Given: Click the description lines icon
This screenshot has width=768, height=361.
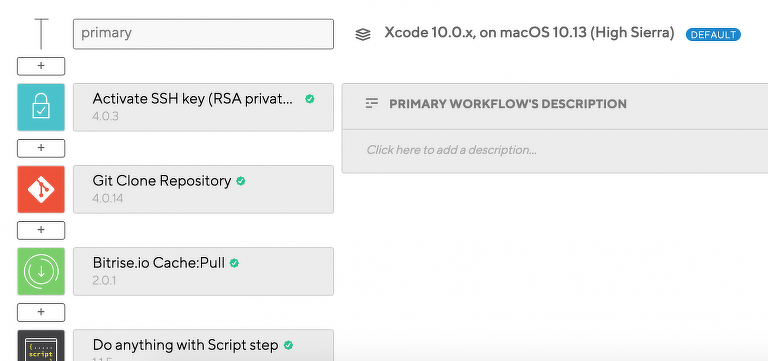Looking at the screenshot, I should [372, 103].
